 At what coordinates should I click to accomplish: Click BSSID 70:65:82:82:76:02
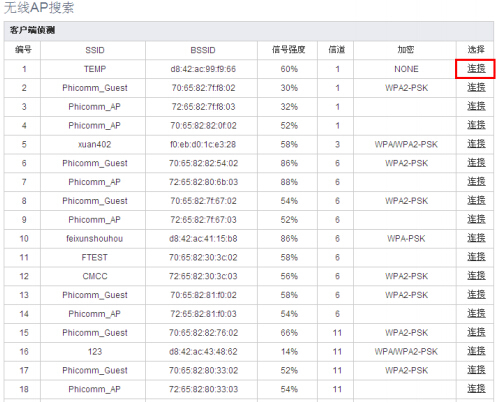pos(203,333)
